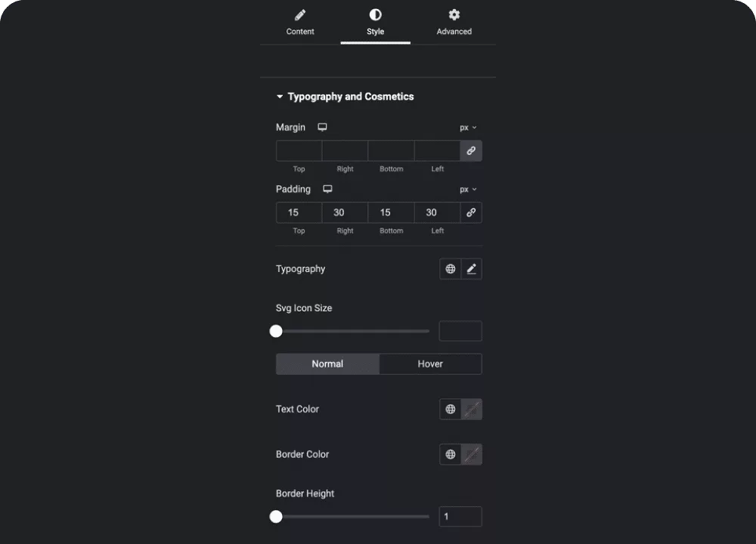Switch to the Style tab
The width and height of the screenshot is (756, 544).
coord(375,23)
